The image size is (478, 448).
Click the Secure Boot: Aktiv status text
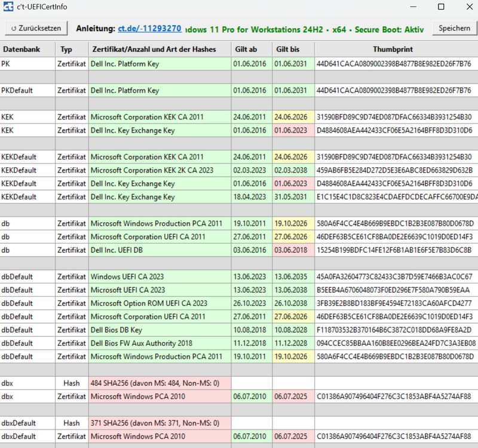[390, 29]
